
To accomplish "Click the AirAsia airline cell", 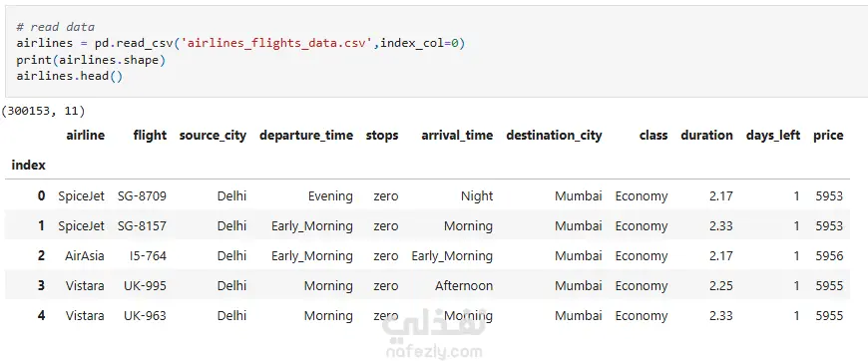I will 85,256.
